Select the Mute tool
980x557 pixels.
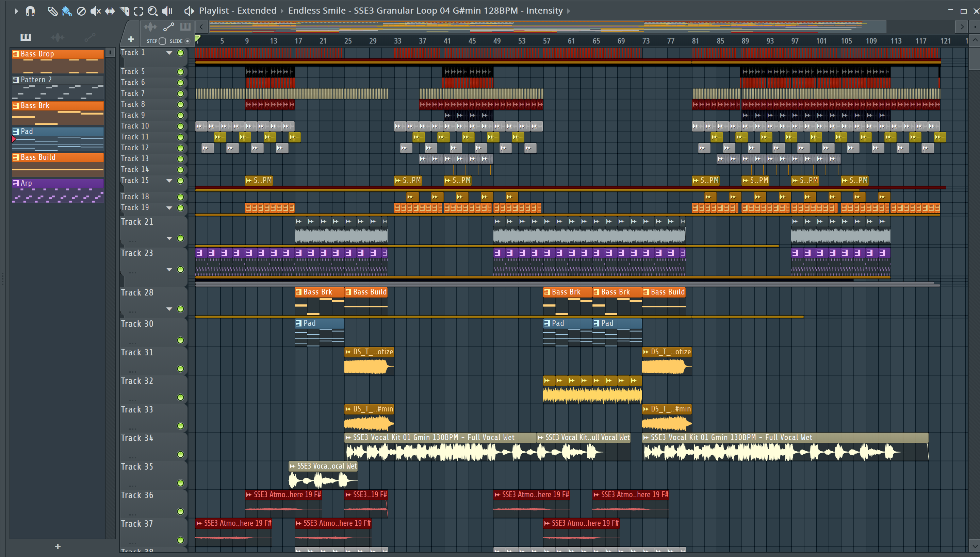95,11
